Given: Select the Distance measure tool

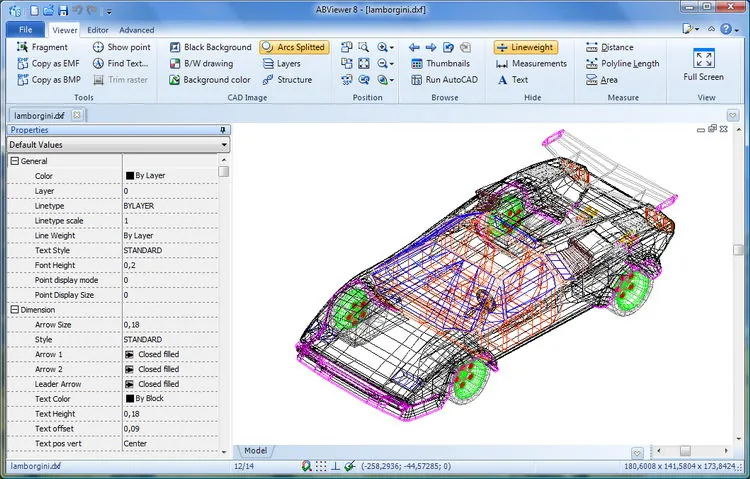Looking at the screenshot, I should click(610, 47).
